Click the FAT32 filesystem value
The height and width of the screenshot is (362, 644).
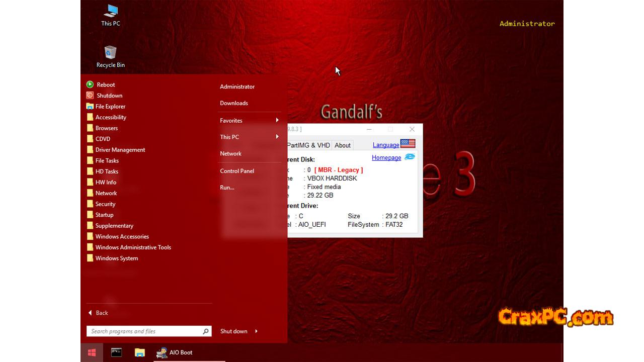(394, 225)
